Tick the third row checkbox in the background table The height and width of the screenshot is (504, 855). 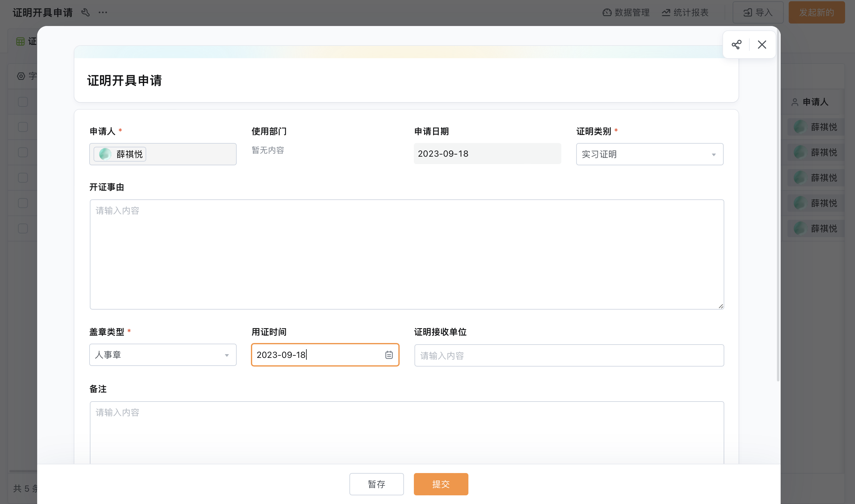23,178
